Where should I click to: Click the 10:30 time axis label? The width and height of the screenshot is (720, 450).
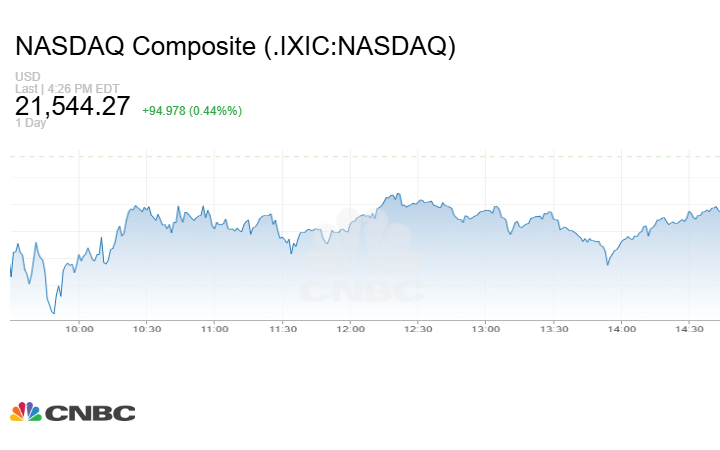147,328
